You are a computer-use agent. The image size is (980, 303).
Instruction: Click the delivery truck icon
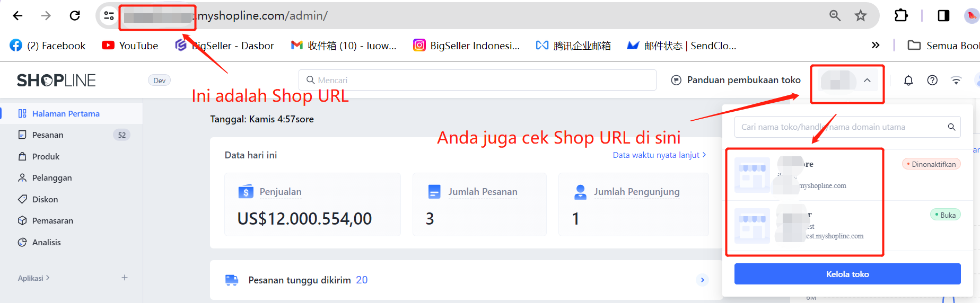[232, 280]
